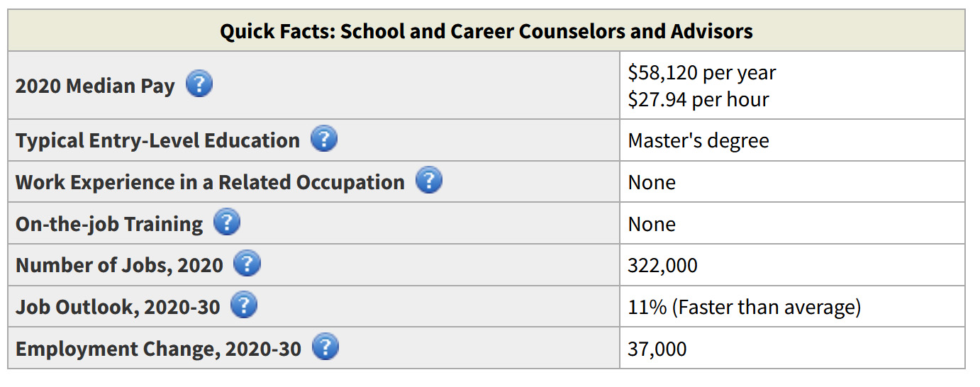Select the "On-the-job Training" row label
Image resolution: width=980 pixels, height=387 pixels.
[109, 224]
